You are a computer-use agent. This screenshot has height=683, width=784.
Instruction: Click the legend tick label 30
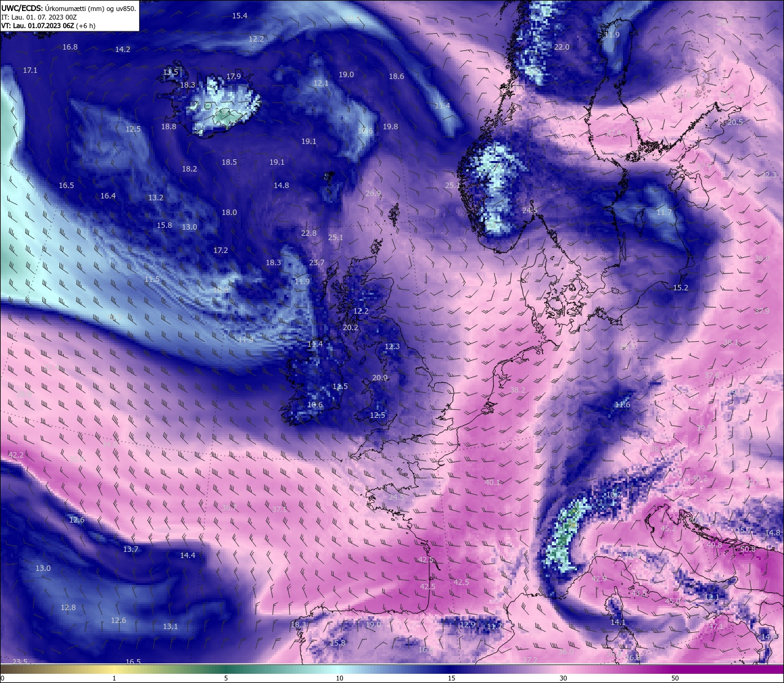click(563, 678)
